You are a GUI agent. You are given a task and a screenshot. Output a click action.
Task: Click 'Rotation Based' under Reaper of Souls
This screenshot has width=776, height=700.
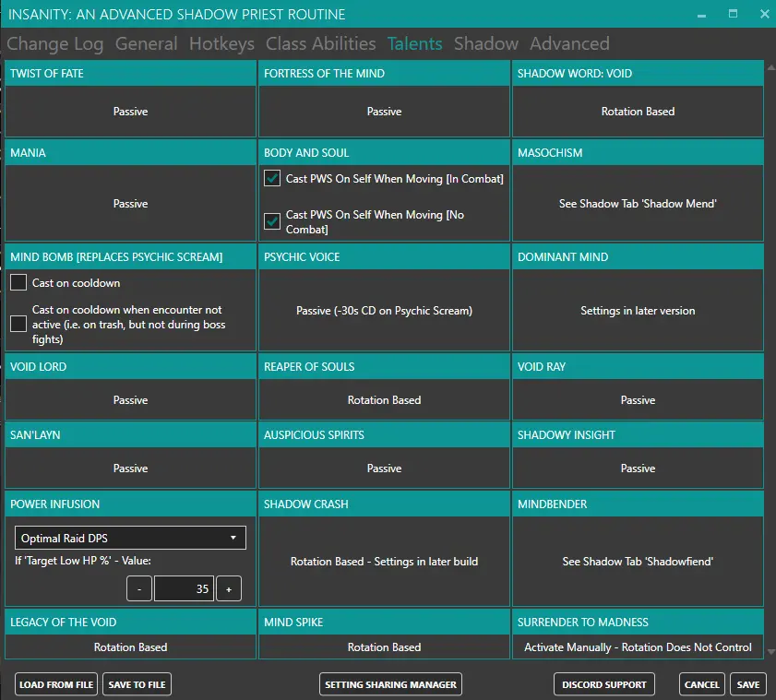(384, 399)
